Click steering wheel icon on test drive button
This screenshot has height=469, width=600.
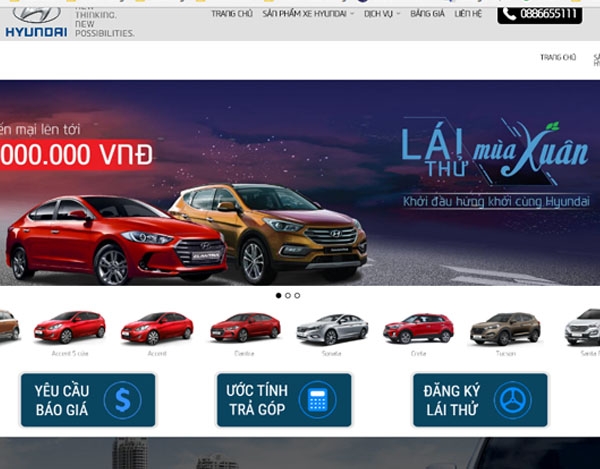pos(513,401)
